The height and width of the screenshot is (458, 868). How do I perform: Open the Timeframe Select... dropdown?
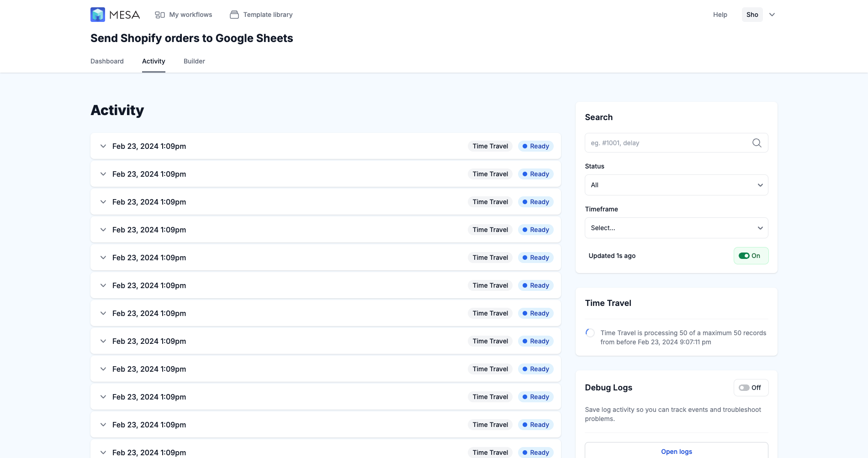pyautogui.click(x=676, y=228)
